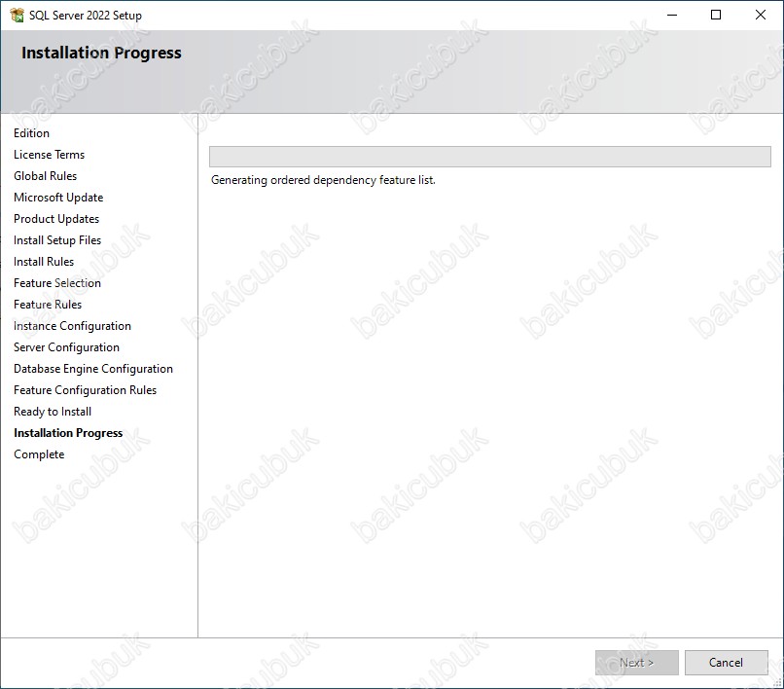Select the Install Setup Files step
The image size is (784, 689).
tap(57, 240)
